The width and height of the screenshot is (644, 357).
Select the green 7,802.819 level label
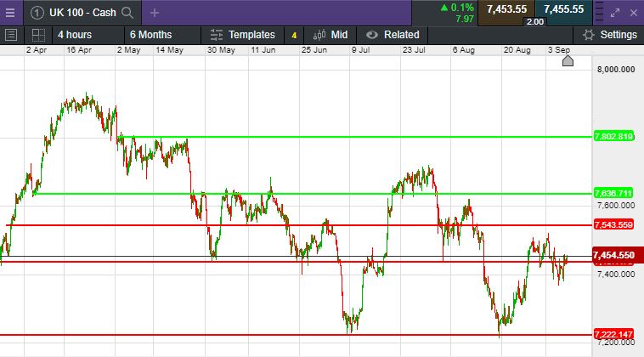[613, 136]
